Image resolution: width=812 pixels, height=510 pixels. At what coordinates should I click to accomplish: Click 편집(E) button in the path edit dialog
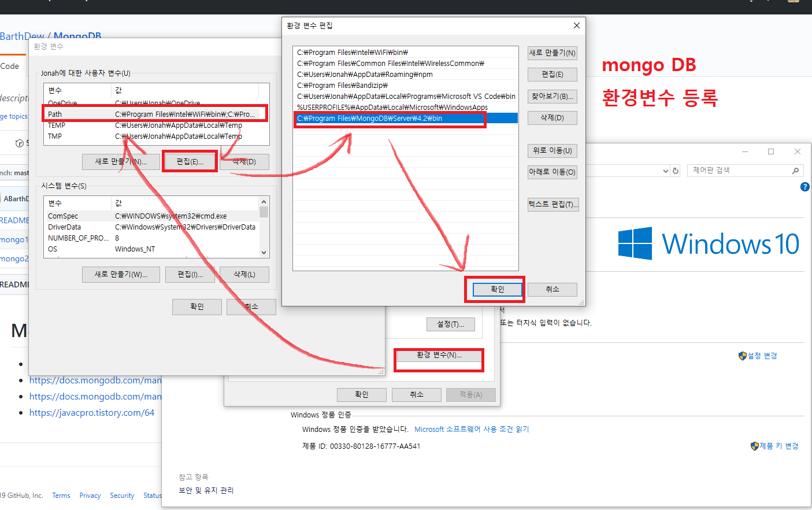(x=552, y=75)
